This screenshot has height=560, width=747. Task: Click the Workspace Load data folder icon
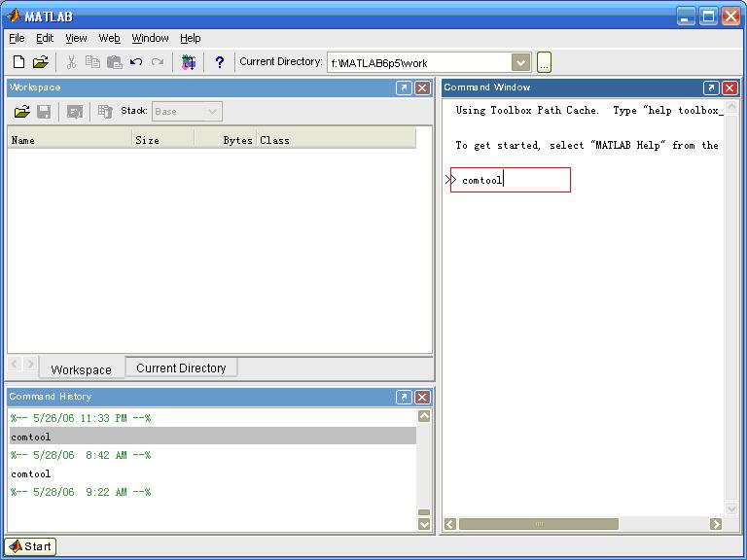(22, 112)
